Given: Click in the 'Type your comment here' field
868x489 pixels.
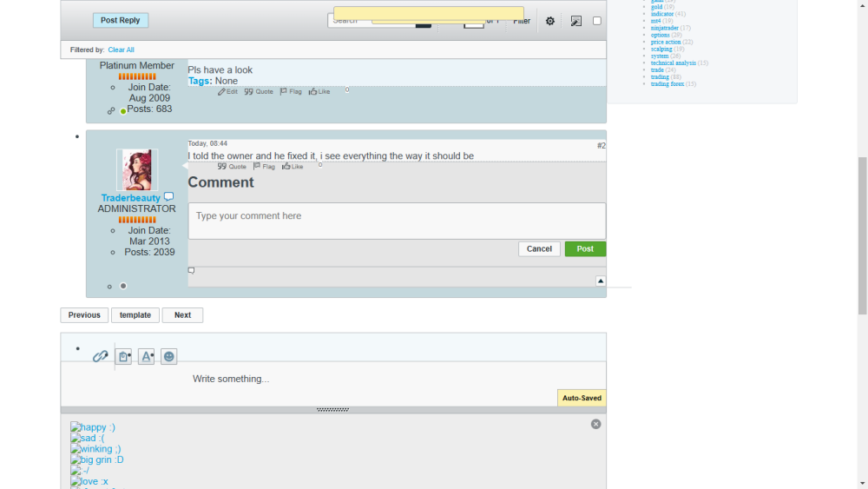Looking at the screenshot, I should pyautogui.click(x=397, y=221).
